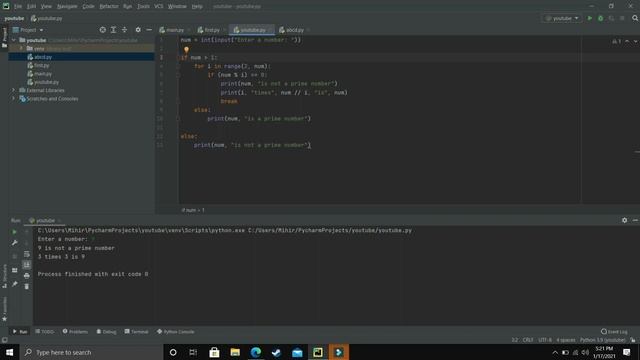Open File Explorer from taskbar
The height and width of the screenshot is (360, 640).
click(x=235, y=352)
